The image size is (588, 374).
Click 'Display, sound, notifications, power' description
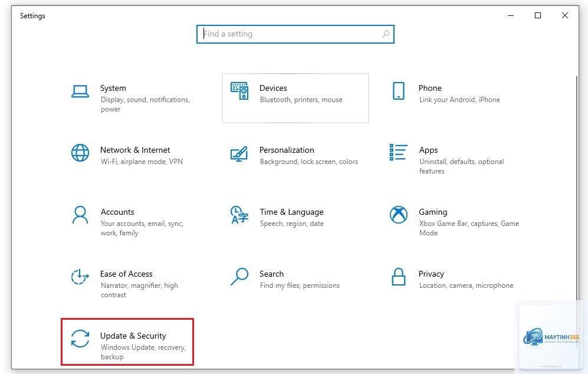pyautogui.click(x=145, y=104)
